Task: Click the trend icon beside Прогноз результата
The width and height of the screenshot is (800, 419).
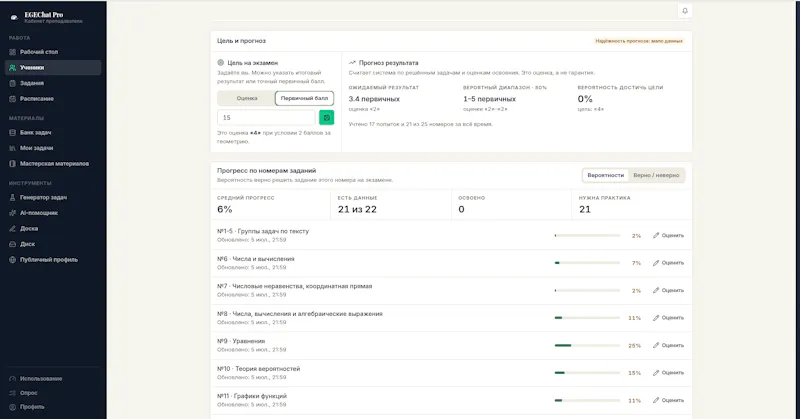Action: tap(352, 63)
